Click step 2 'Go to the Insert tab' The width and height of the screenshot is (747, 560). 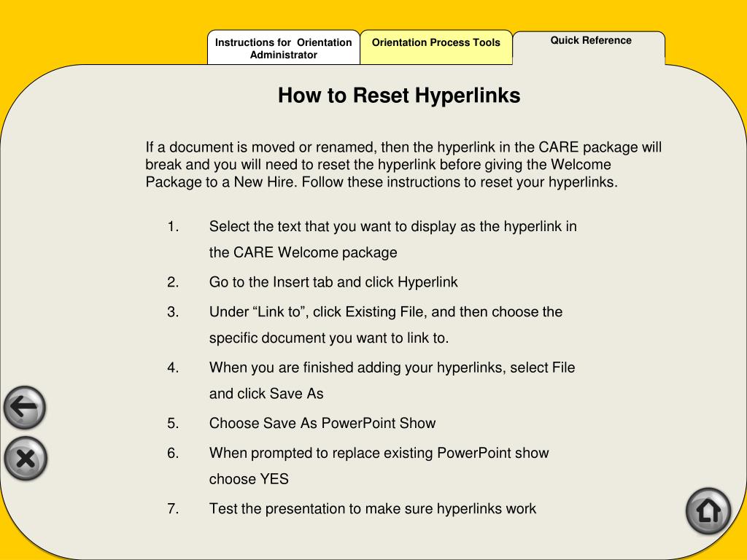pos(333,282)
